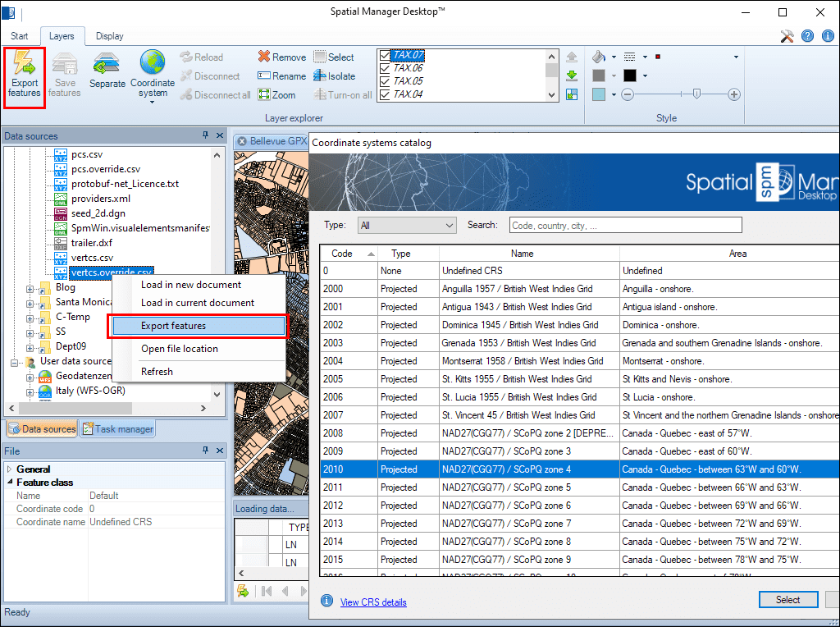840x627 pixels.
Task: Click layer icon below the green arrow
Action: (x=572, y=94)
